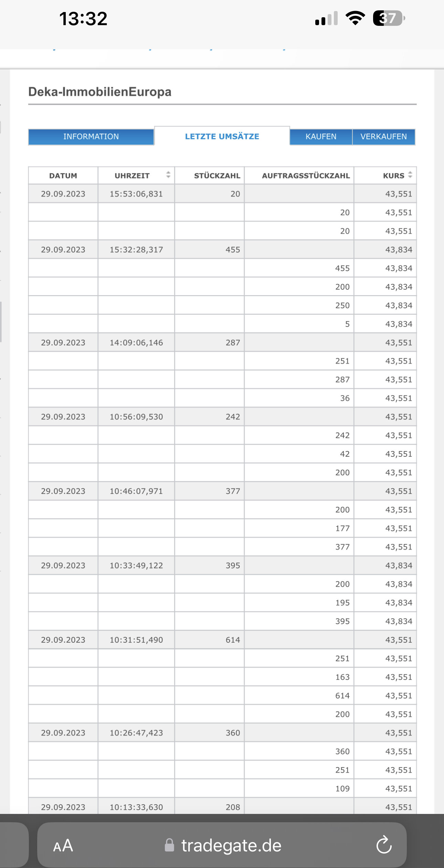The image size is (444, 868).
Task: Sort table by Uhrzeit sort arrows
Action: click(168, 175)
